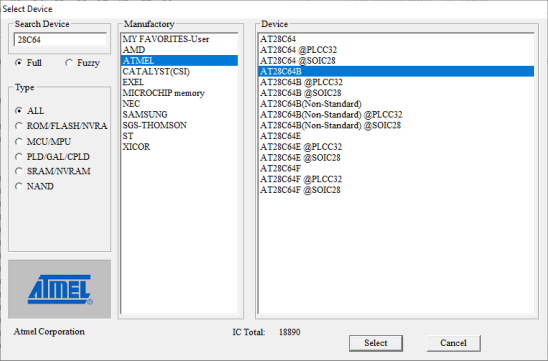Image resolution: width=548 pixels, height=361 pixels.
Task: Select MICROCHIP memory manufacturer
Action: pyautogui.click(x=180, y=93)
